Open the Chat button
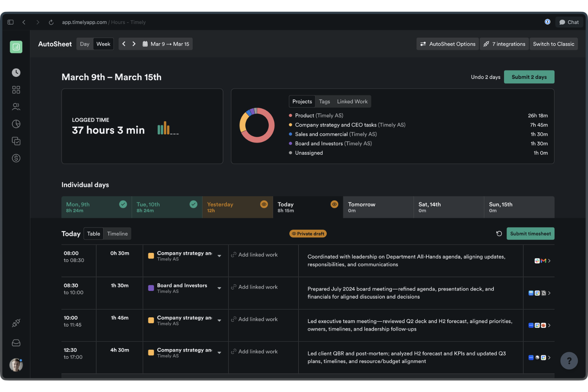The width and height of the screenshot is (588, 392). click(569, 22)
